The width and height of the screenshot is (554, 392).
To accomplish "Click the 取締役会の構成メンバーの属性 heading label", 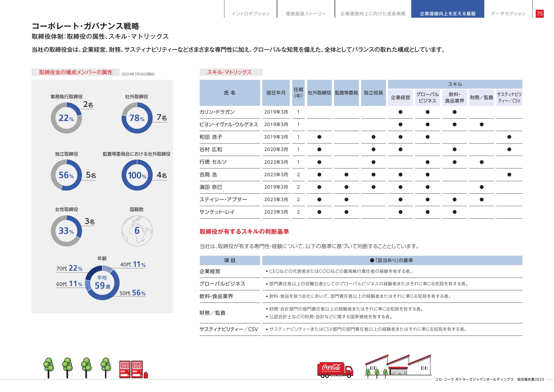I will pos(76,72).
